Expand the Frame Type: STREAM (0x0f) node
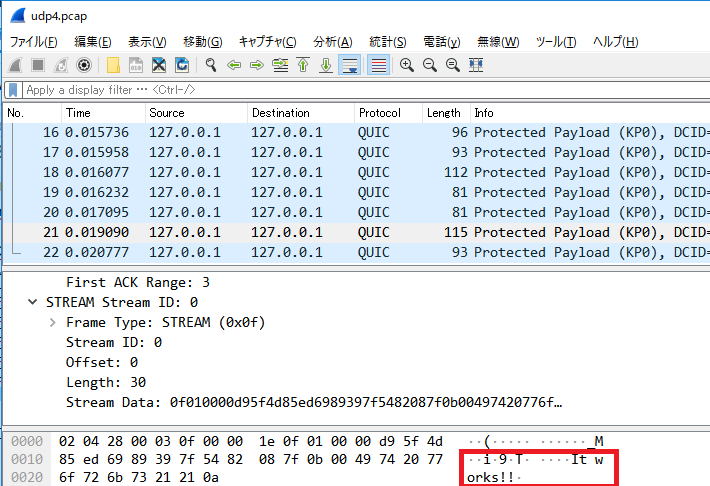This screenshot has width=710, height=486. (x=53, y=322)
